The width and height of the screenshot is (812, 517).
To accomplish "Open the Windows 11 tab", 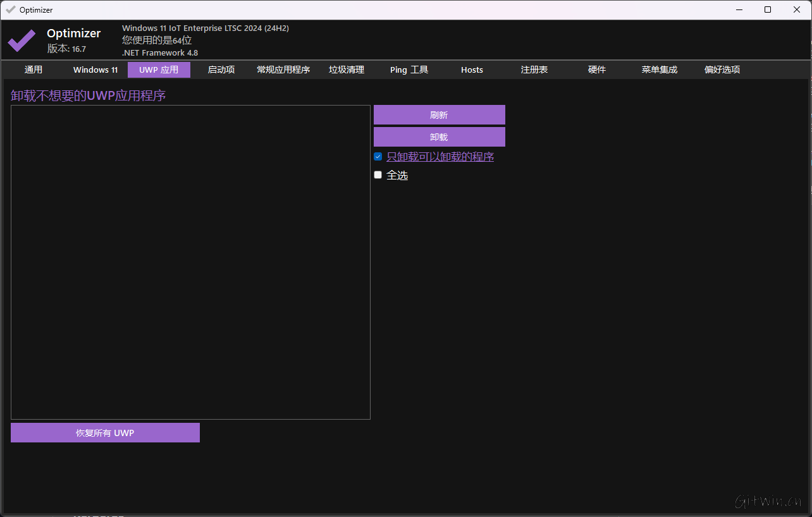I will 95,70.
